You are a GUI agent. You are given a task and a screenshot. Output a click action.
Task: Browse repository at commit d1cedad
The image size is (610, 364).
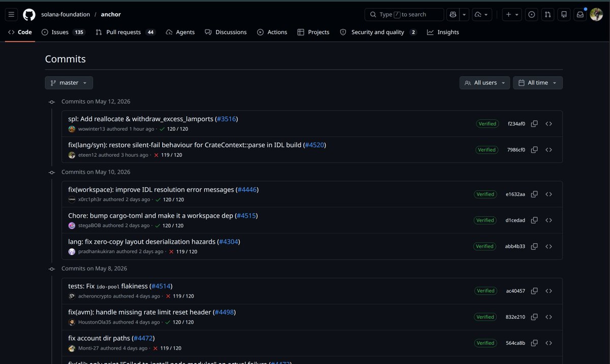(x=548, y=220)
